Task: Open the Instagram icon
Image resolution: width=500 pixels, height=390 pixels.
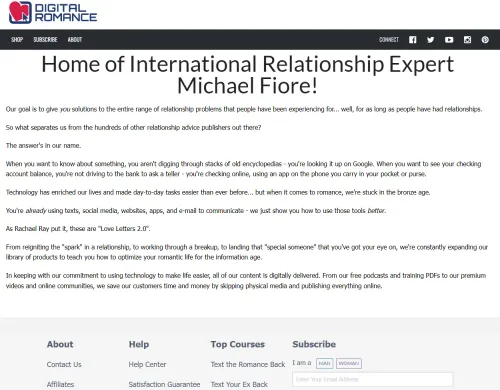Action: (467, 40)
